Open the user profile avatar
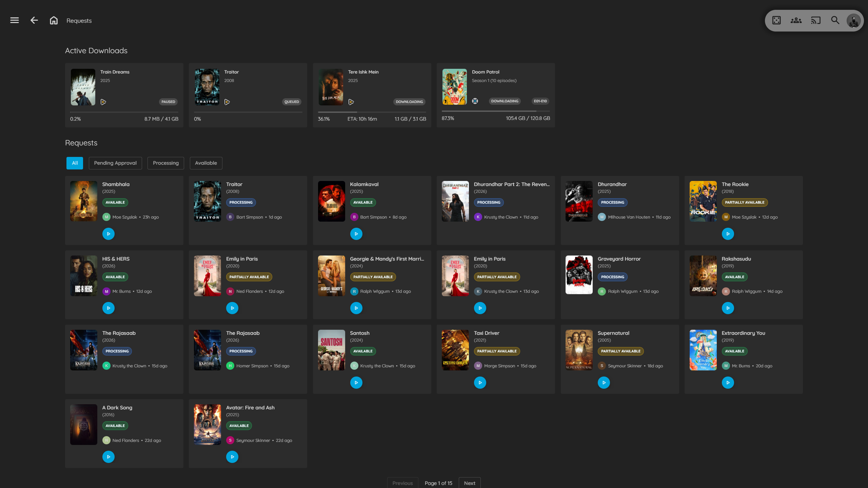This screenshot has width=868, height=488. click(853, 21)
